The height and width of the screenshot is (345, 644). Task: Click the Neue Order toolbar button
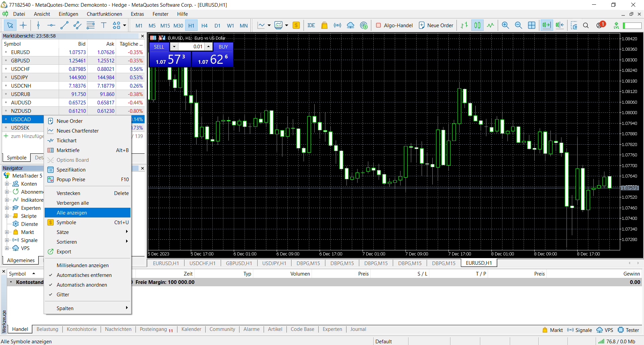[436, 25]
